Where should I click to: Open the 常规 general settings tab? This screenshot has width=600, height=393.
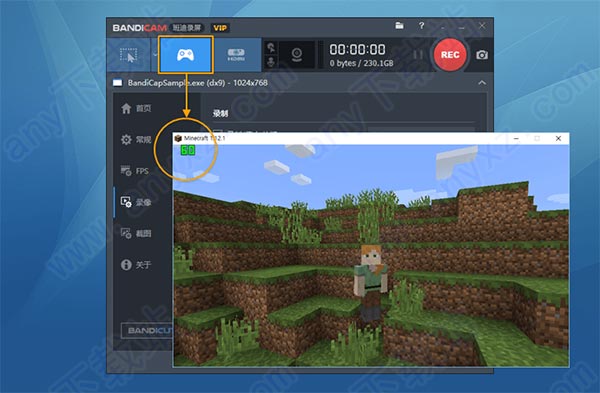[136, 140]
